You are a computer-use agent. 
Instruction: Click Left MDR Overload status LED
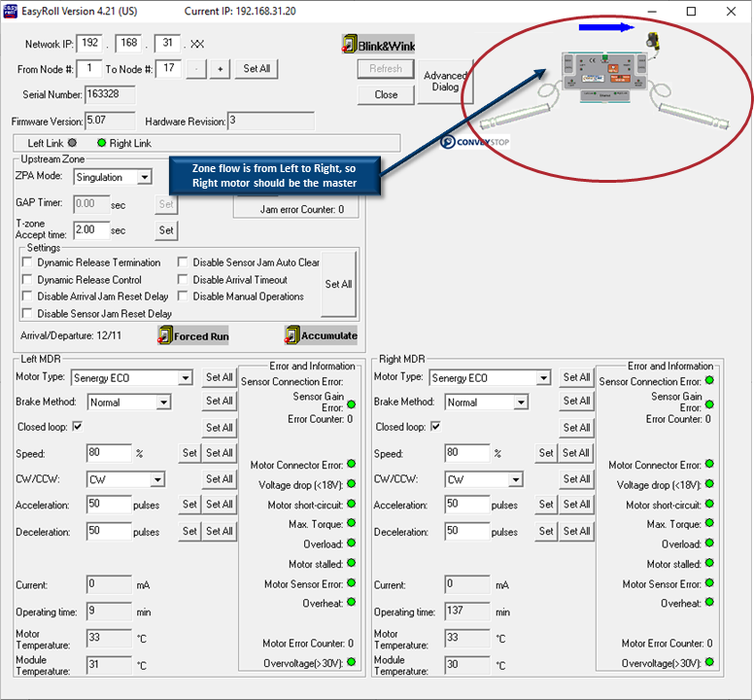coord(352,543)
